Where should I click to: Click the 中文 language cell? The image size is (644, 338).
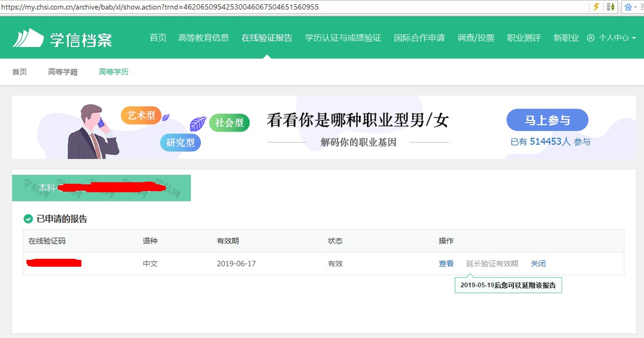point(150,263)
